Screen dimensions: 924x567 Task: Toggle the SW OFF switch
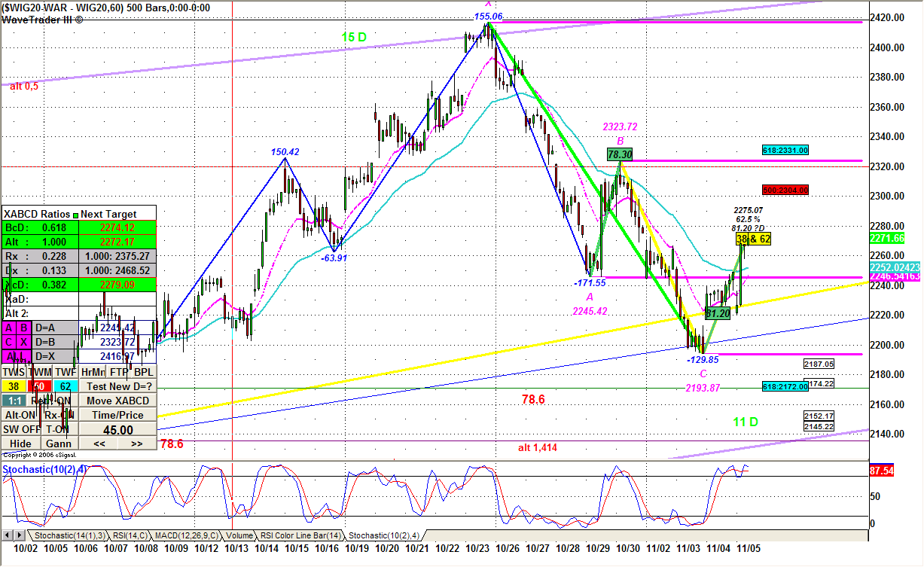[21, 429]
